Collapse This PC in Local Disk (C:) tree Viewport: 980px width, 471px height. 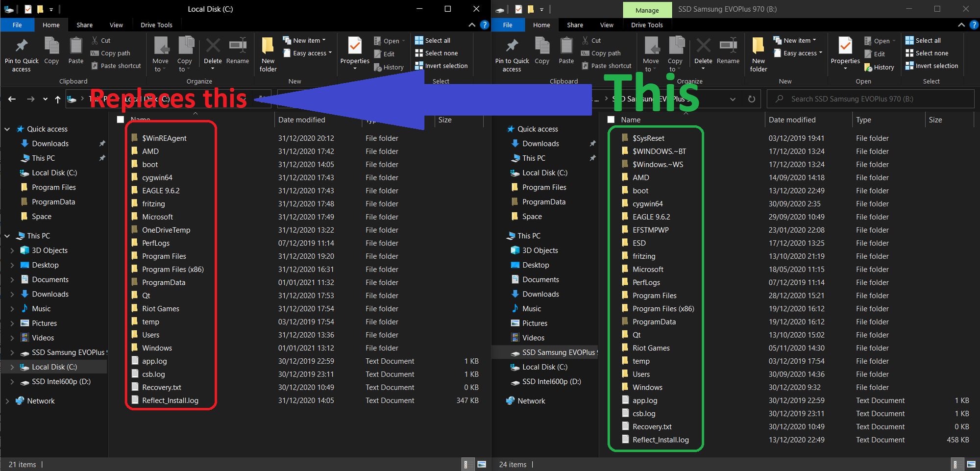click(x=7, y=236)
